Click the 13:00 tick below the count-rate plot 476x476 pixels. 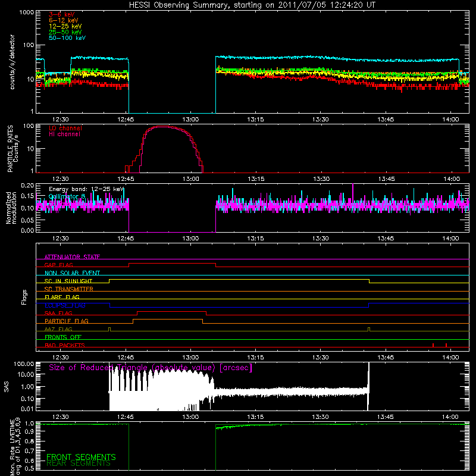(190, 120)
